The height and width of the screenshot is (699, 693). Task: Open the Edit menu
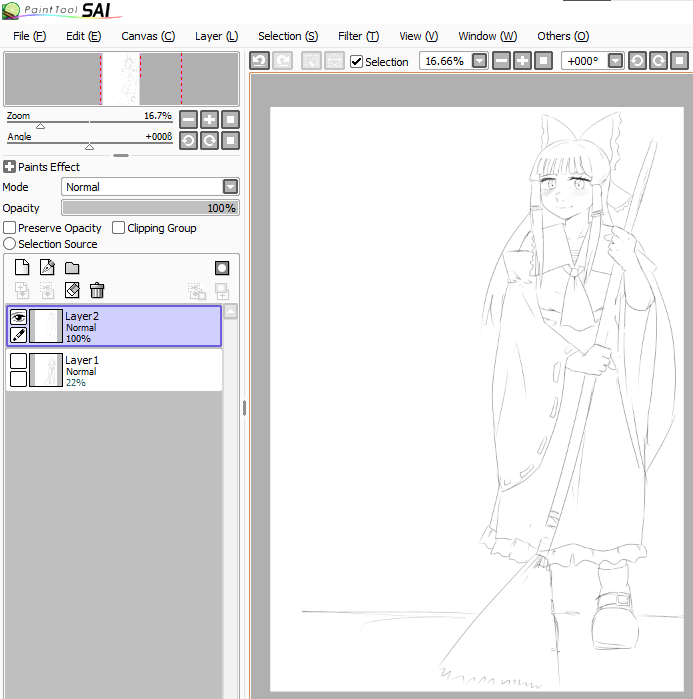click(83, 36)
